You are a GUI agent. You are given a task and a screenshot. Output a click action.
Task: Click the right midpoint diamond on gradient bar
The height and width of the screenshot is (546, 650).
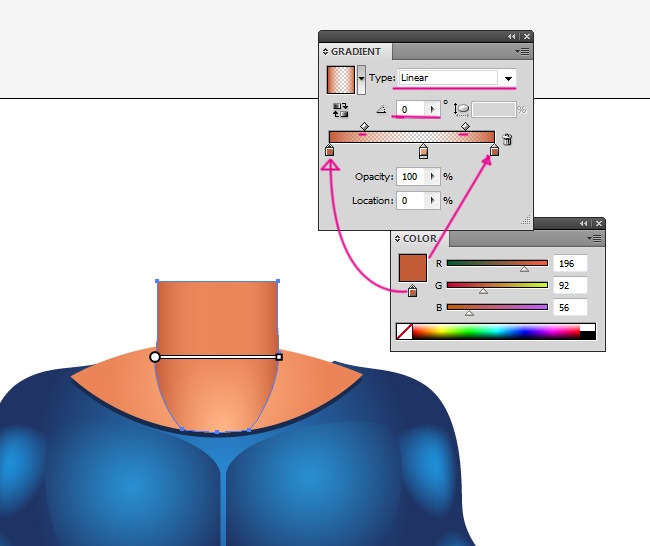tap(466, 127)
